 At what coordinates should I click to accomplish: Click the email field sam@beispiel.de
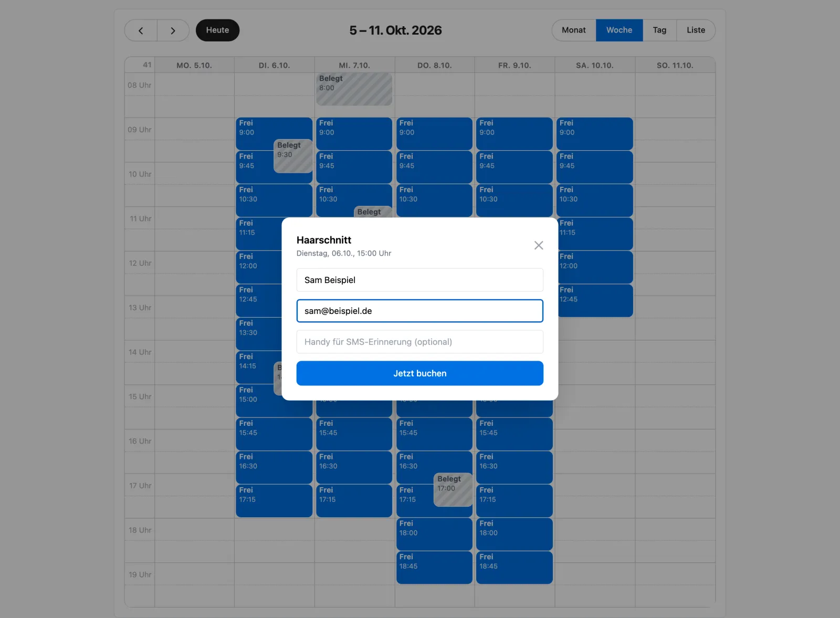[x=419, y=311]
